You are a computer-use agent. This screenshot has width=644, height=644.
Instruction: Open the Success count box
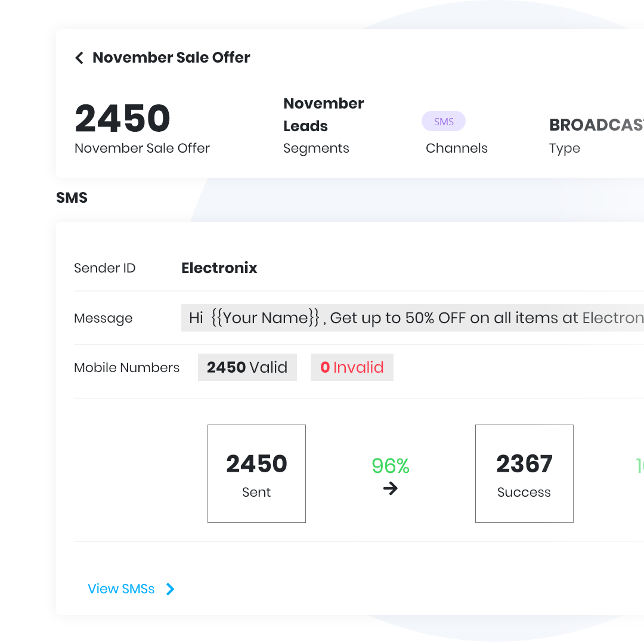pyautogui.click(x=524, y=473)
